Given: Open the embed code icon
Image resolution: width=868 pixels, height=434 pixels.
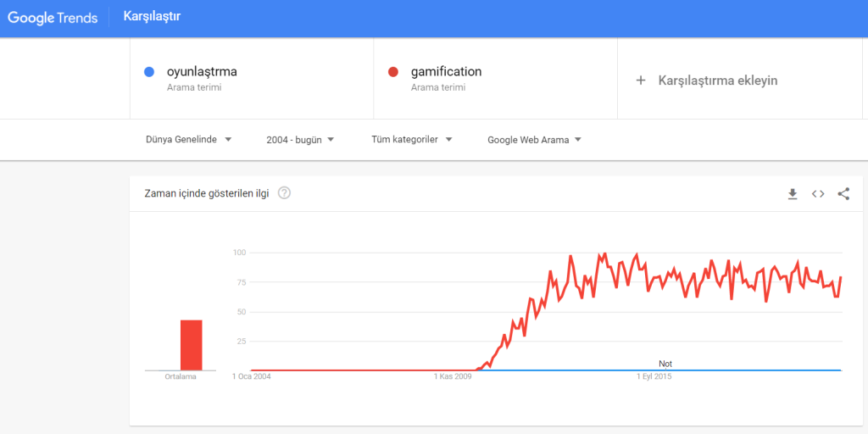Looking at the screenshot, I should 818,194.
